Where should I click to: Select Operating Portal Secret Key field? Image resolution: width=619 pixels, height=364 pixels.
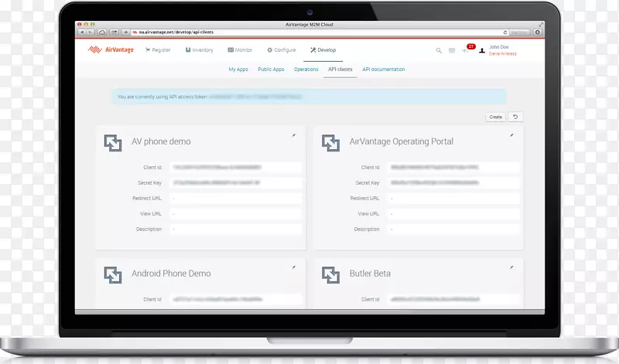453,183
